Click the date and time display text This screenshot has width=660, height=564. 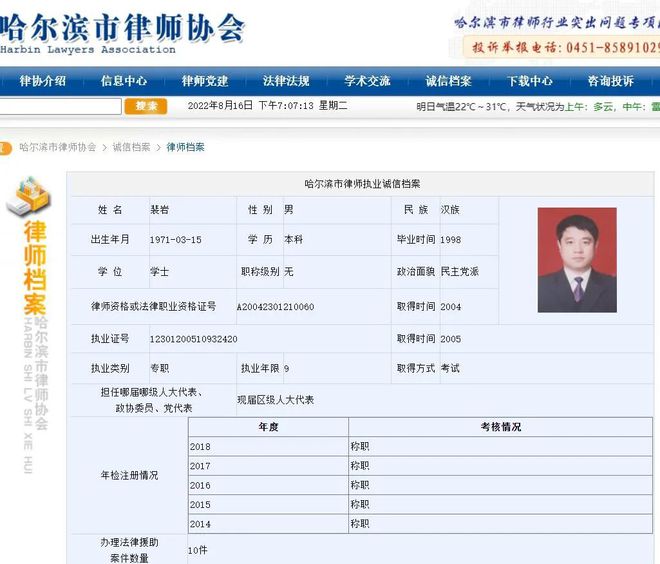[x=267, y=106]
